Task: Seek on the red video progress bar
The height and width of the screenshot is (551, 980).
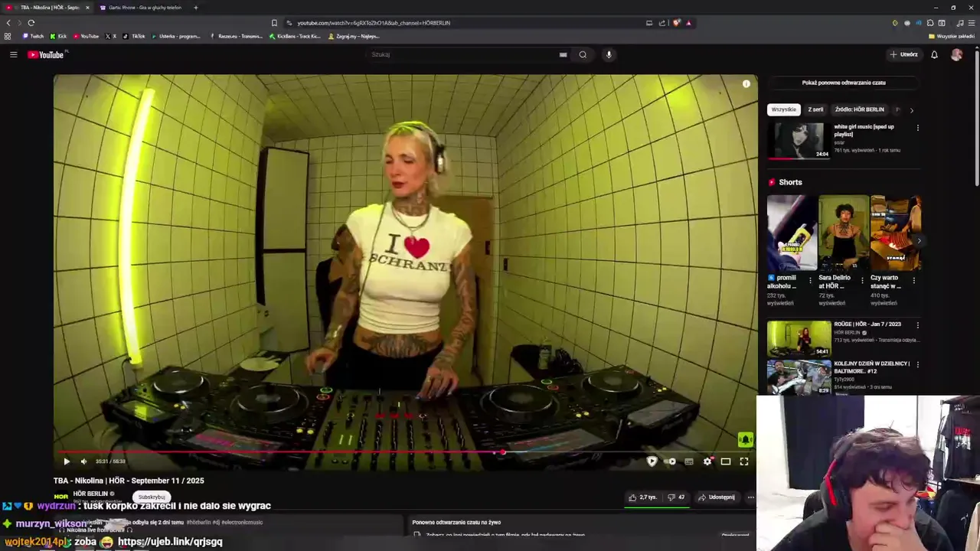Action: click(406, 452)
